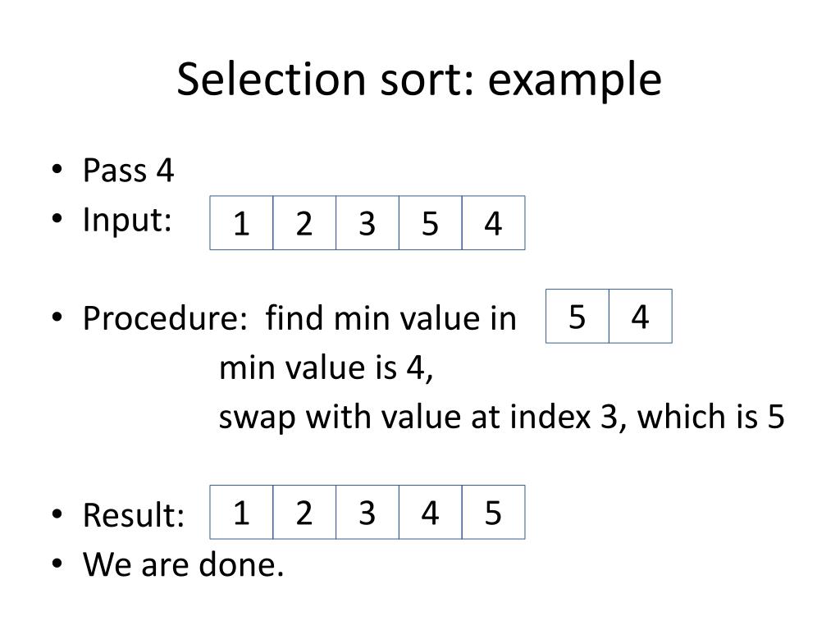Image resolution: width=840 pixels, height=630 pixels.
Task: Select cell 5 in the two-cell subarray
Action: [x=577, y=317]
